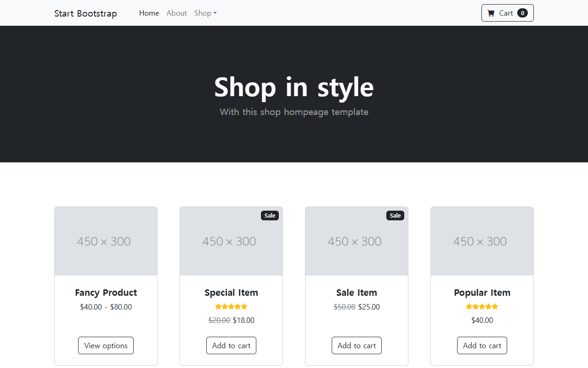Click the Cart button
Viewport: 588px width, 368px height.
(507, 13)
